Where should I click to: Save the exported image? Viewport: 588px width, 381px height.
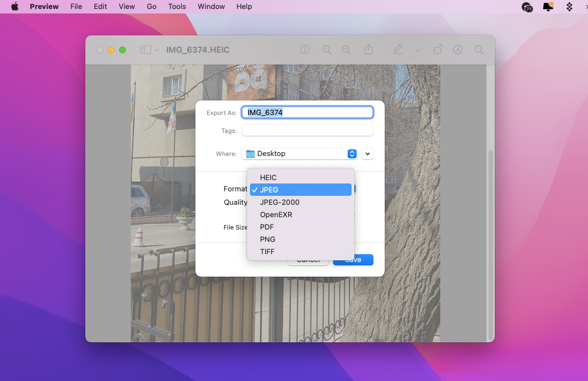pos(353,259)
